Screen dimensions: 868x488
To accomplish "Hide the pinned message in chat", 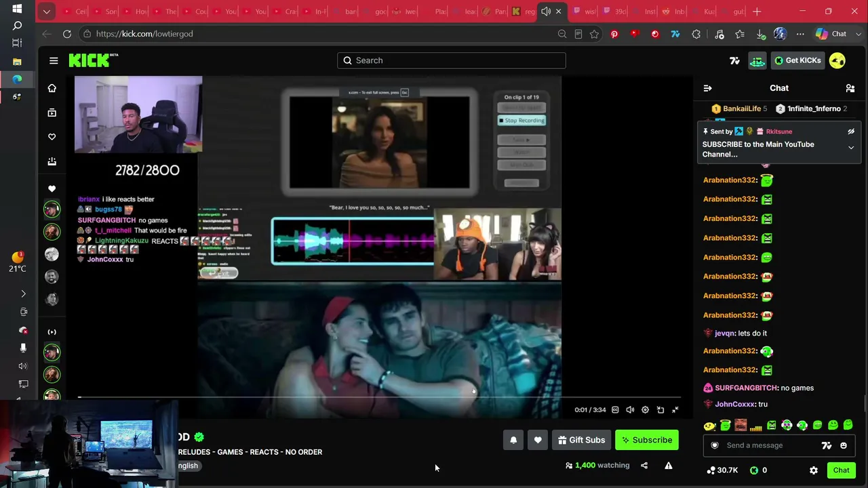I will coord(851,131).
